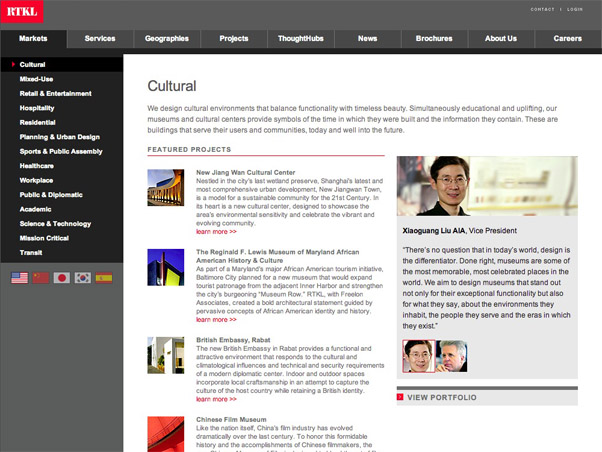Click the RTKL logo
This screenshot has height=452, width=602.
coord(22,11)
